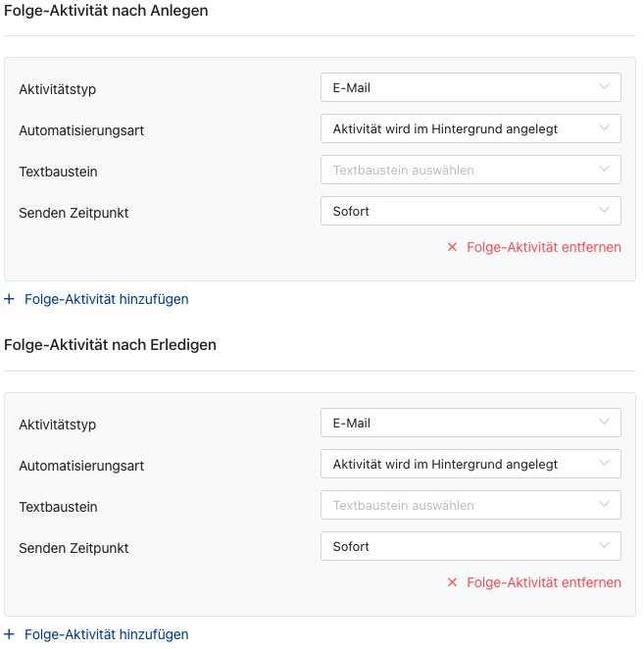Click the plus icon below the Erledigen section
The width and height of the screenshot is (644, 649).
point(10,634)
